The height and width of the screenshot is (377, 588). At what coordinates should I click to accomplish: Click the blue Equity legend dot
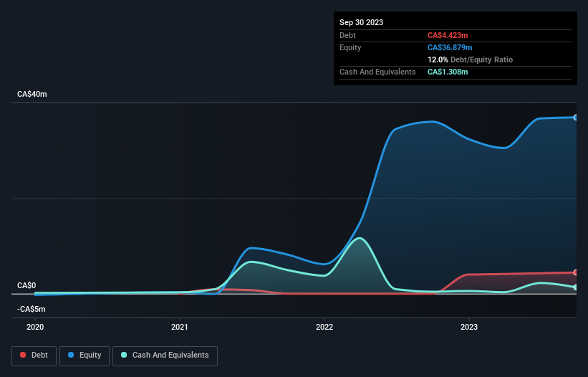point(71,355)
